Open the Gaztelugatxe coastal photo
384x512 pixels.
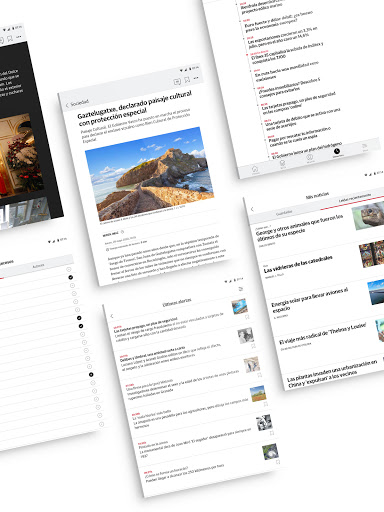click(149, 173)
